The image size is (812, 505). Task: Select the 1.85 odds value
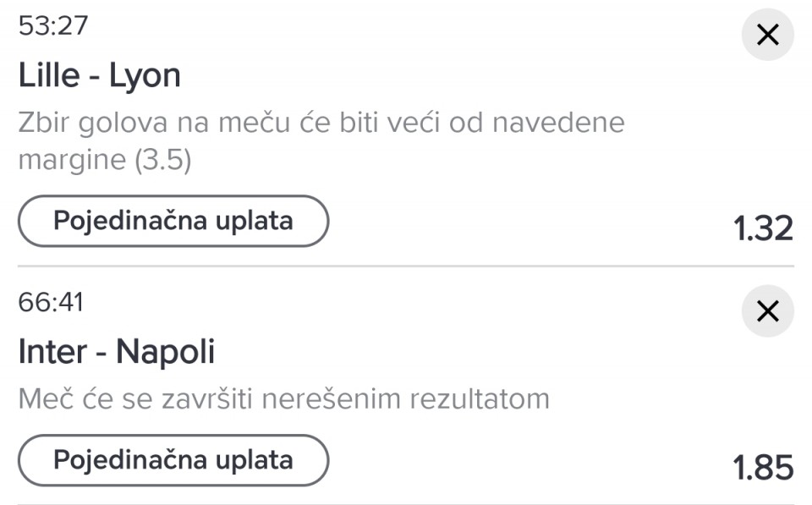(x=762, y=468)
